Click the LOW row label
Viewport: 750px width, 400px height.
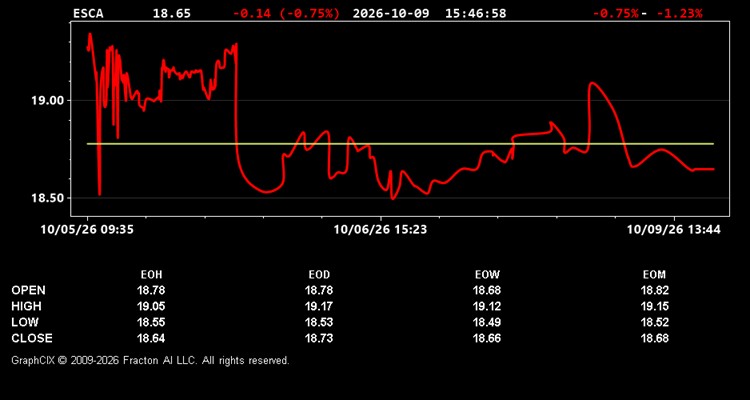[25, 322]
